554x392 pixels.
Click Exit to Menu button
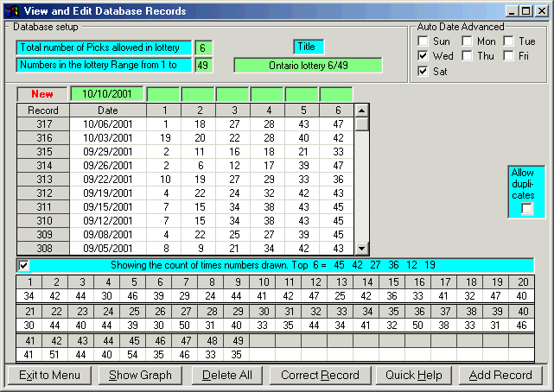tap(49, 375)
